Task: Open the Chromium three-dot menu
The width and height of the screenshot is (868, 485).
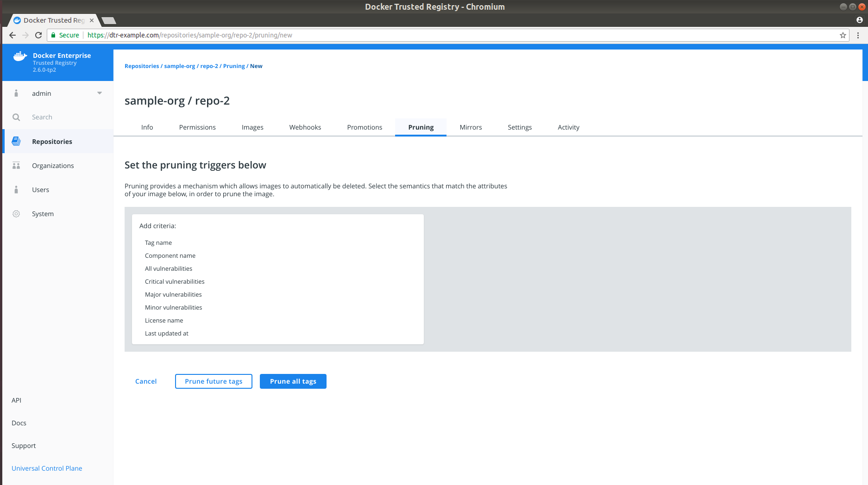Action: 858,35
